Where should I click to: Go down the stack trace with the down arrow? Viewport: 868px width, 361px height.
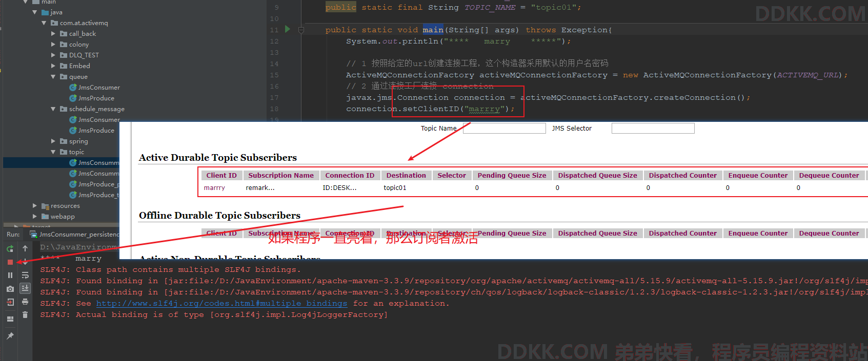pos(25,262)
